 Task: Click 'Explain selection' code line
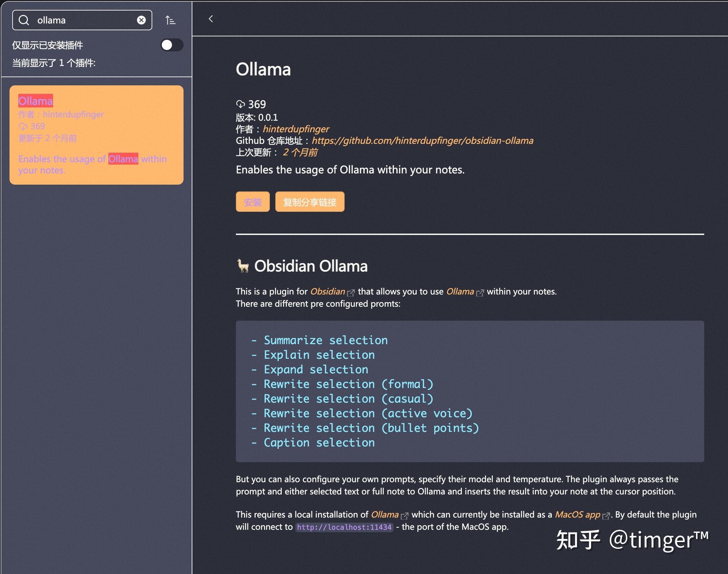click(319, 355)
